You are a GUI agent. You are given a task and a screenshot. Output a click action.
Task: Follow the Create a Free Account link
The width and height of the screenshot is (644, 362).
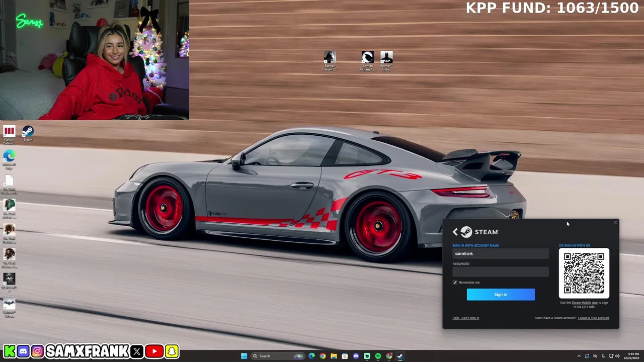594,318
